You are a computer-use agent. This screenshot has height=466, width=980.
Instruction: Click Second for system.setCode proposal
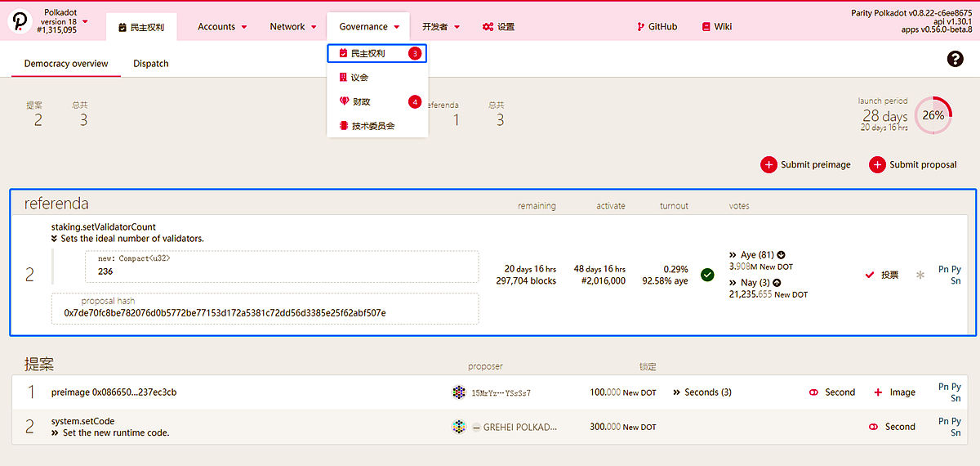(x=892, y=427)
